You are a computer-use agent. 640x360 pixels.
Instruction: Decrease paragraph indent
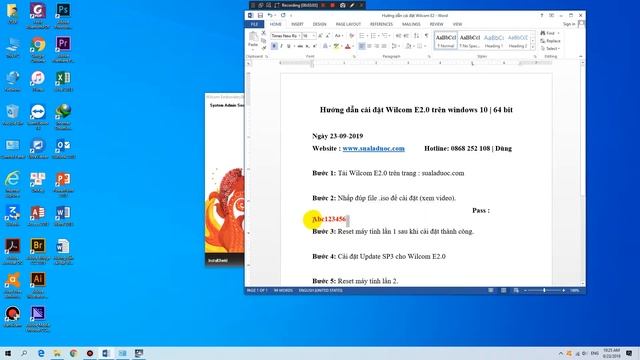(x=398, y=36)
